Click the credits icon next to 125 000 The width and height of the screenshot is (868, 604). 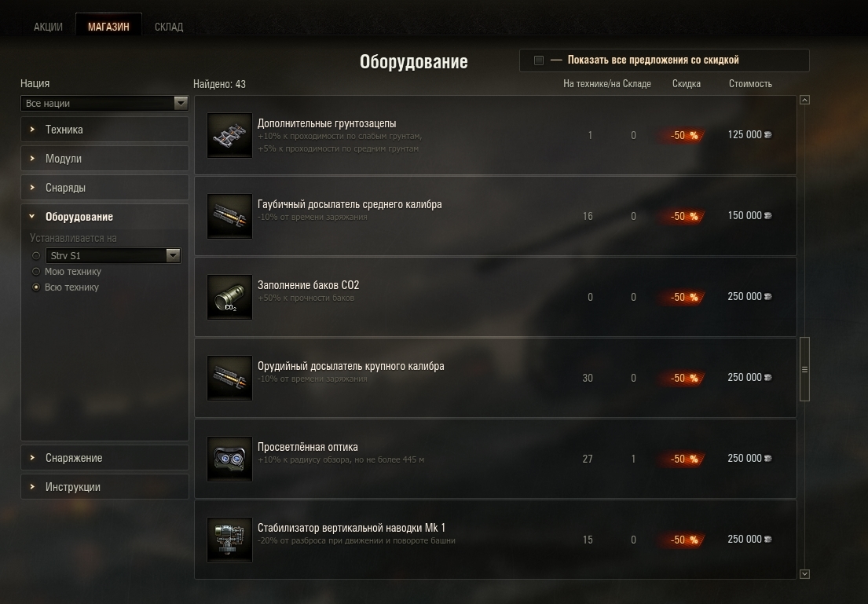pyautogui.click(x=767, y=134)
